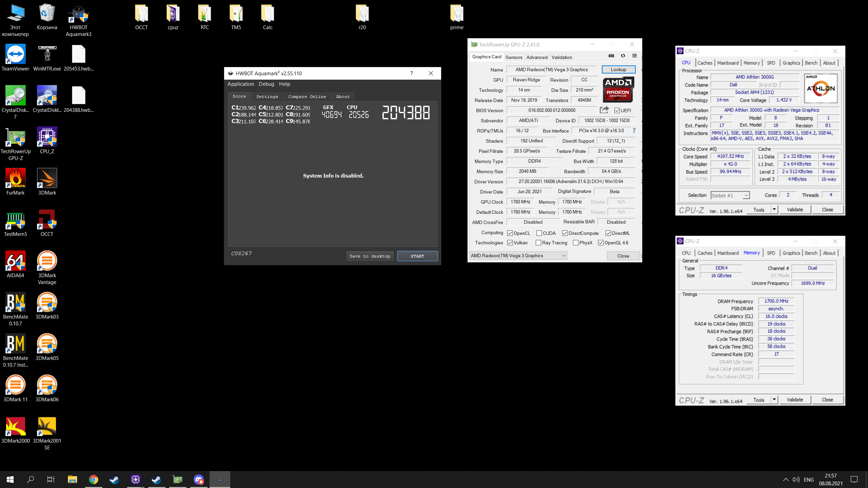Open 3DMark2001 SE desktop shortcut

pos(47,434)
